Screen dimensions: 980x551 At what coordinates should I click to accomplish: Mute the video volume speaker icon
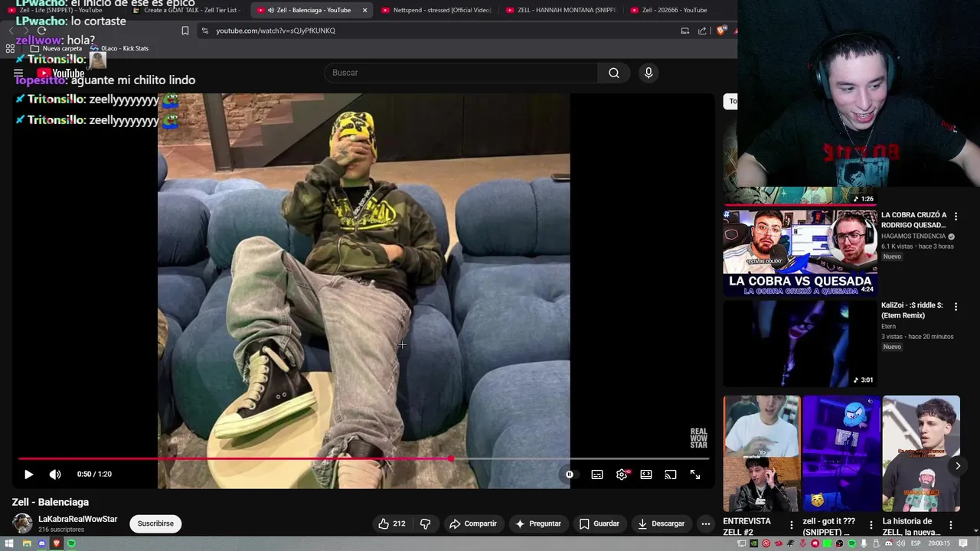(x=55, y=474)
